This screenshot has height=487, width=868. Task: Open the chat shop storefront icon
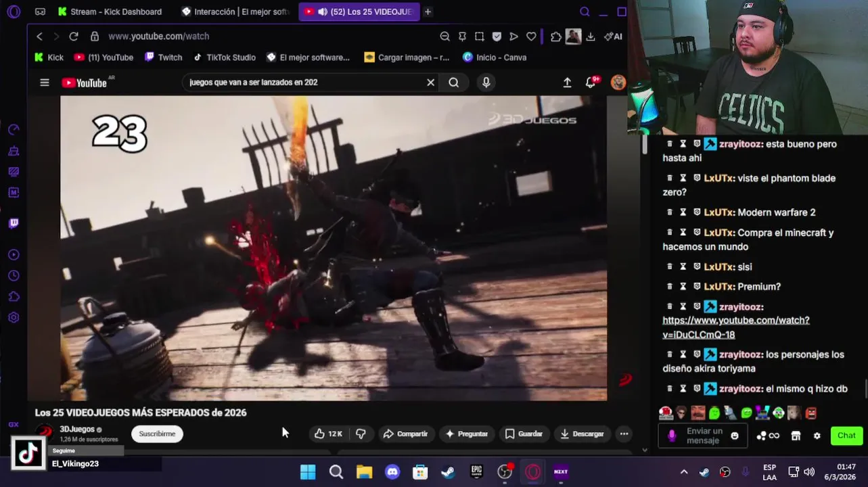click(796, 436)
